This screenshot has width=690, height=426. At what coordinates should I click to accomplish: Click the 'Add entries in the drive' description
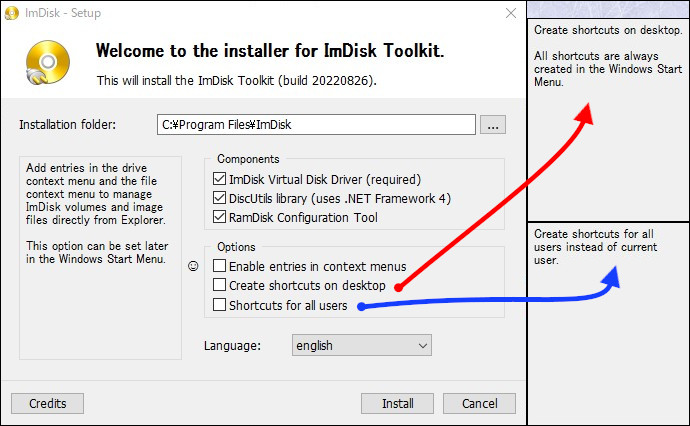pyautogui.click(x=95, y=194)
